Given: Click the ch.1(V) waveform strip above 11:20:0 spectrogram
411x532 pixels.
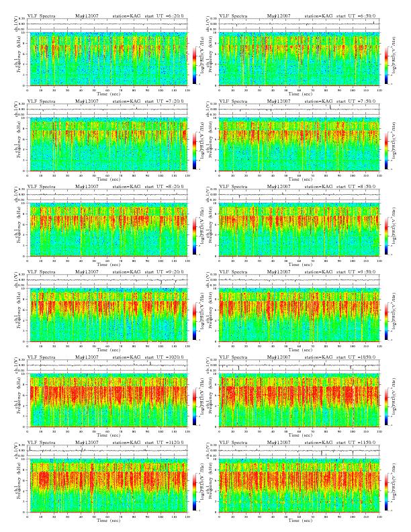Looking at the screenshot, I should click(x=107, y=451).
